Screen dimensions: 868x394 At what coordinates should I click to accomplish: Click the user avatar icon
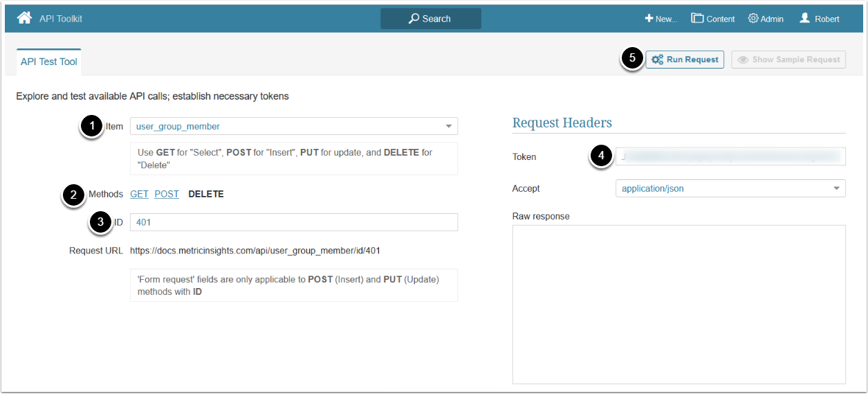coord(804,18)
